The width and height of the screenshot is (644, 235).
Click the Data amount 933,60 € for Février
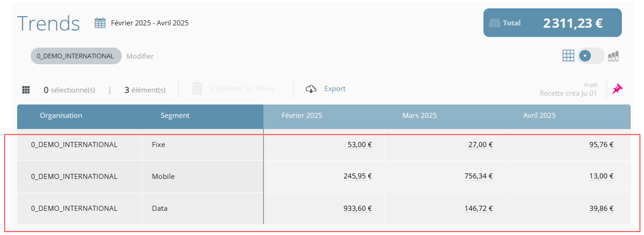pos(357,208)
